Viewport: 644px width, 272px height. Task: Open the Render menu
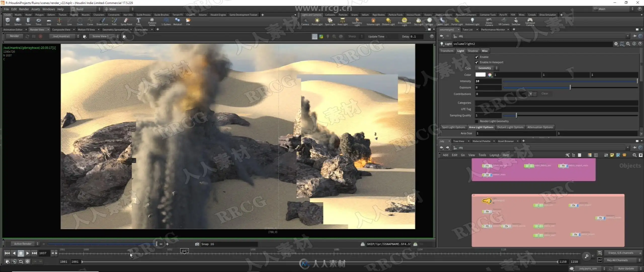pos(24,9)
